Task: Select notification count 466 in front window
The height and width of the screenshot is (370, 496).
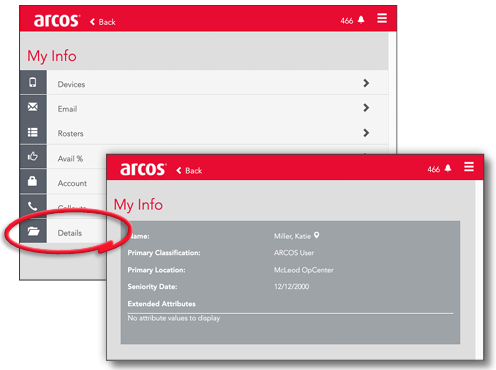Action: (434, 169)
